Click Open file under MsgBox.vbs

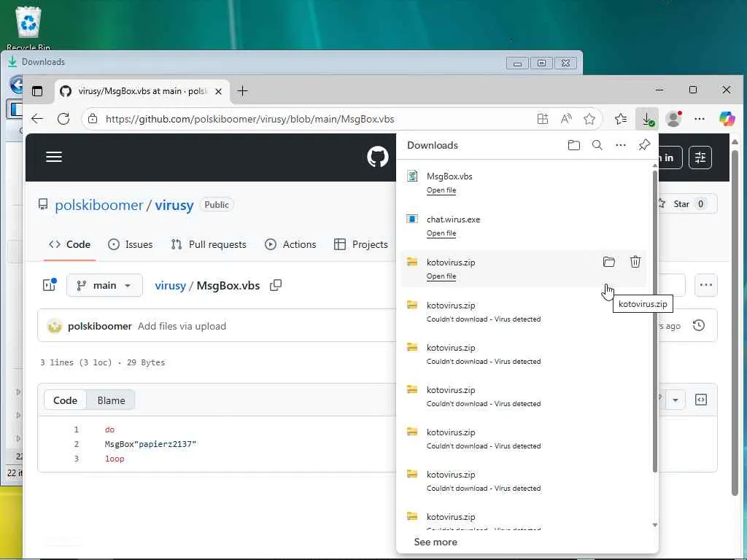441,190
